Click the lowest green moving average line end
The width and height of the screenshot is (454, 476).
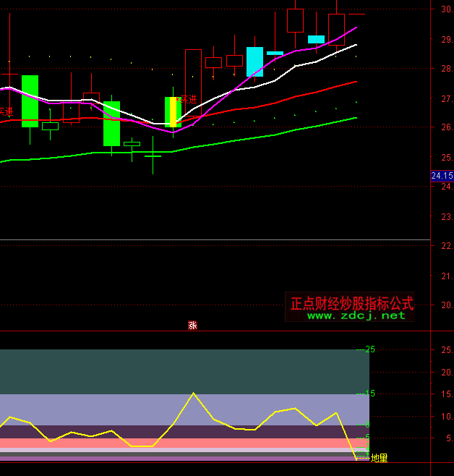click(x=356, y=117)
